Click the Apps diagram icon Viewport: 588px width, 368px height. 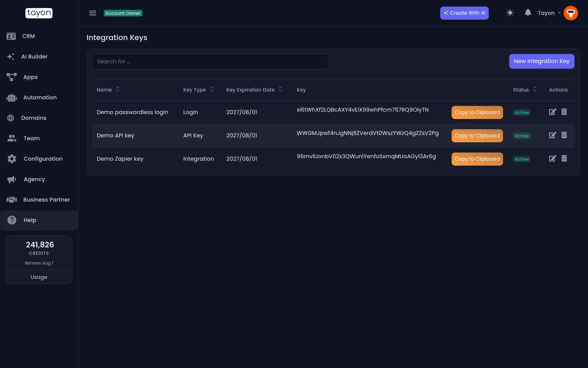click(x=12, y=77)
